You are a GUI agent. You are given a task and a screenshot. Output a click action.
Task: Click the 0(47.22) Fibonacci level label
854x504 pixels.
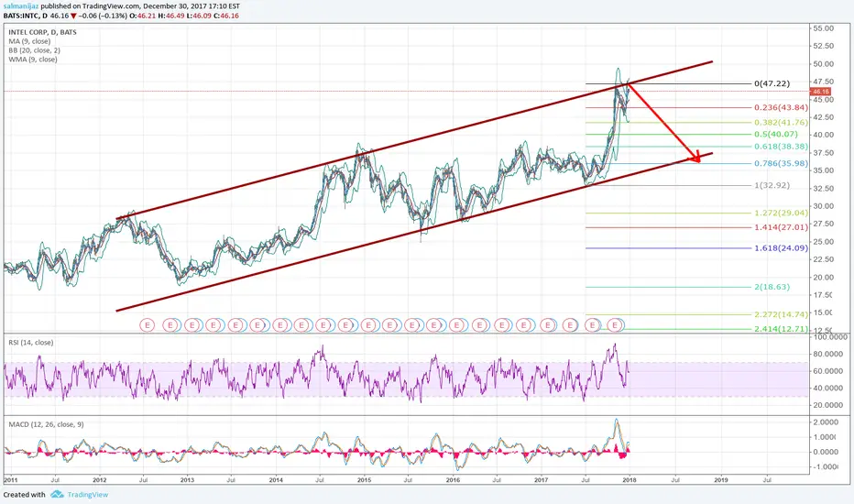click(772, 83)
